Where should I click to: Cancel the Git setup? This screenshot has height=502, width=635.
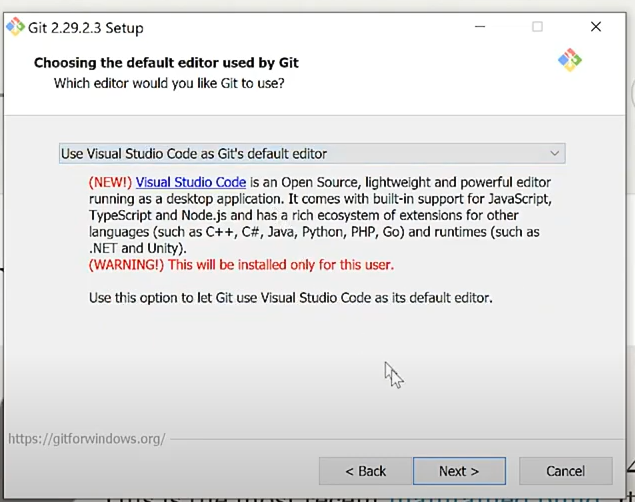pos(565,471)
